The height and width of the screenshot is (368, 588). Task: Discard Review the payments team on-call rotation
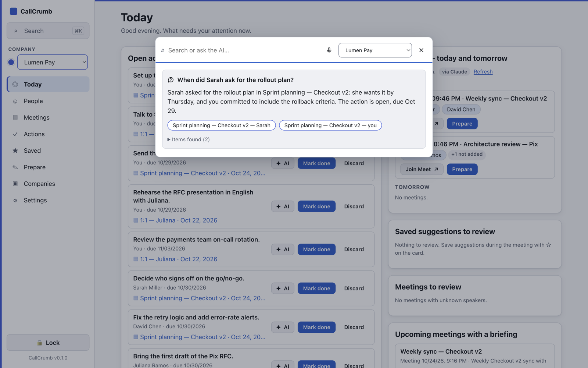[x=354, y=250]
